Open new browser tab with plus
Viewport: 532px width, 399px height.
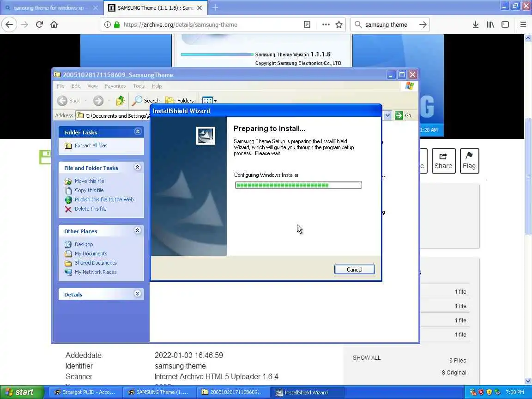215,7
